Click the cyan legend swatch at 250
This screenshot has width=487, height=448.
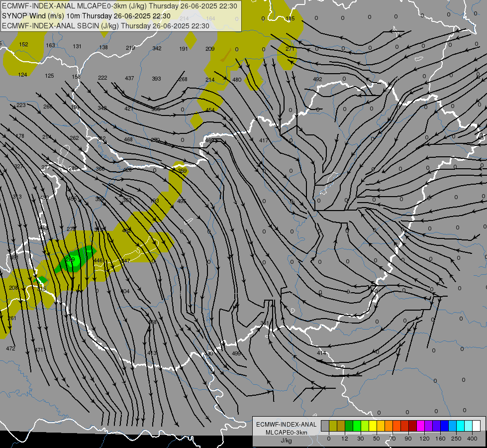pos(461,426)
